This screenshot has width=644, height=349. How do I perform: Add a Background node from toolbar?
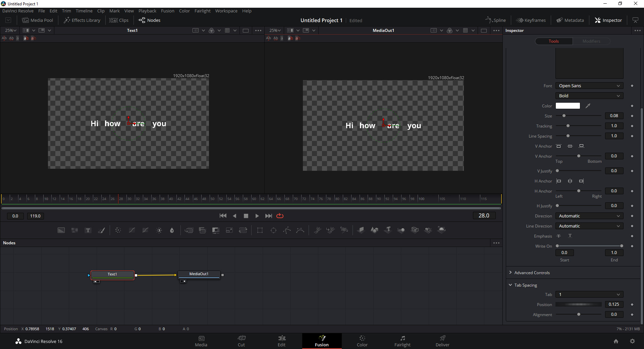[61, 230]
